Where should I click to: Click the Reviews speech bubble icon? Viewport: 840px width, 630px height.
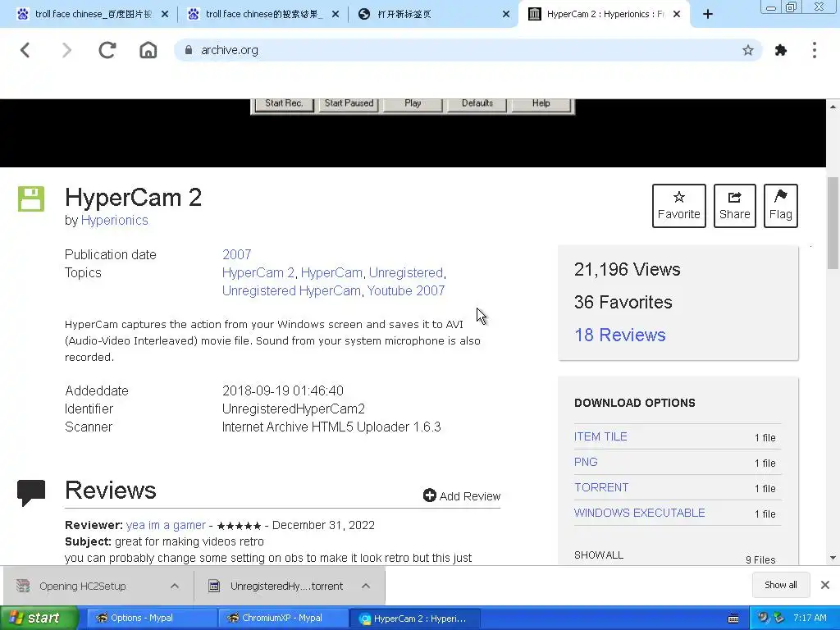point(31,493)
